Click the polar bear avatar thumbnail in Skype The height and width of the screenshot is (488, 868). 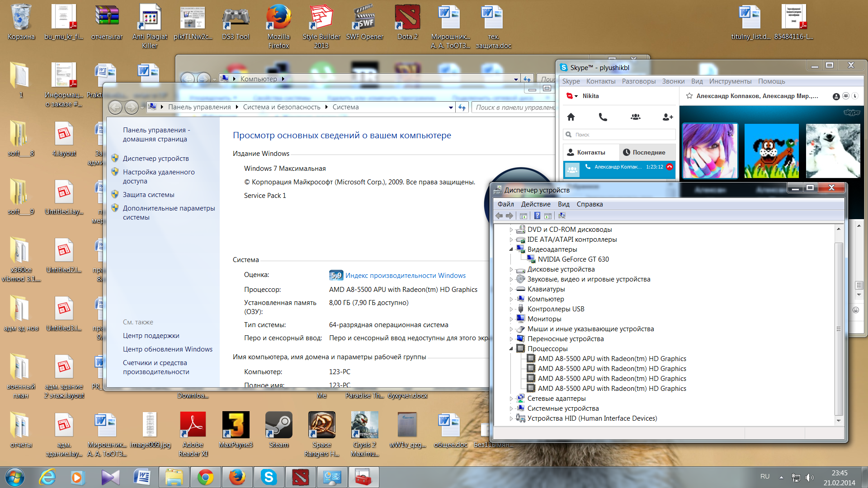(x=833, y=151)
